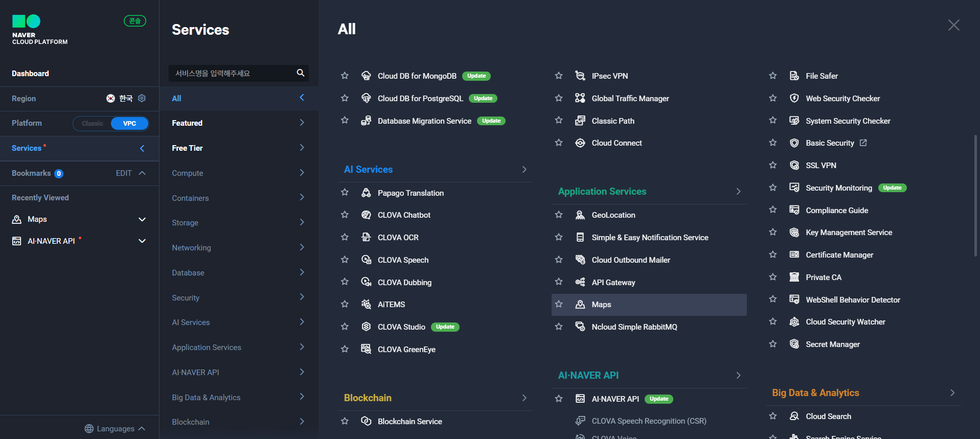Click the AiTEMS service icon
This screenshot has width=980, height=439.
(366, 304)
